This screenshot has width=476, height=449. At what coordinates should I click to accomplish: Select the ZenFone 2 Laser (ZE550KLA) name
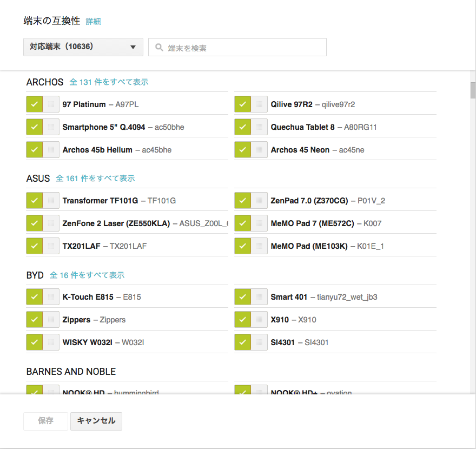tap(116, 223)
